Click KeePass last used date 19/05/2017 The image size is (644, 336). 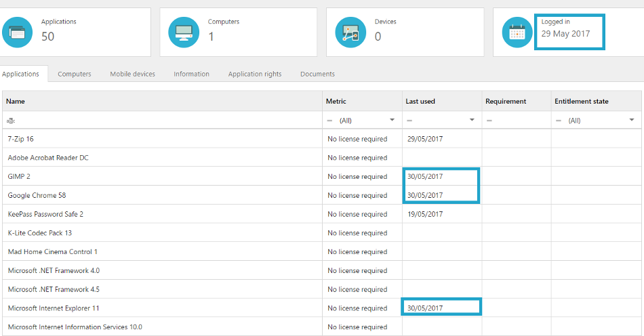[425, 214]
